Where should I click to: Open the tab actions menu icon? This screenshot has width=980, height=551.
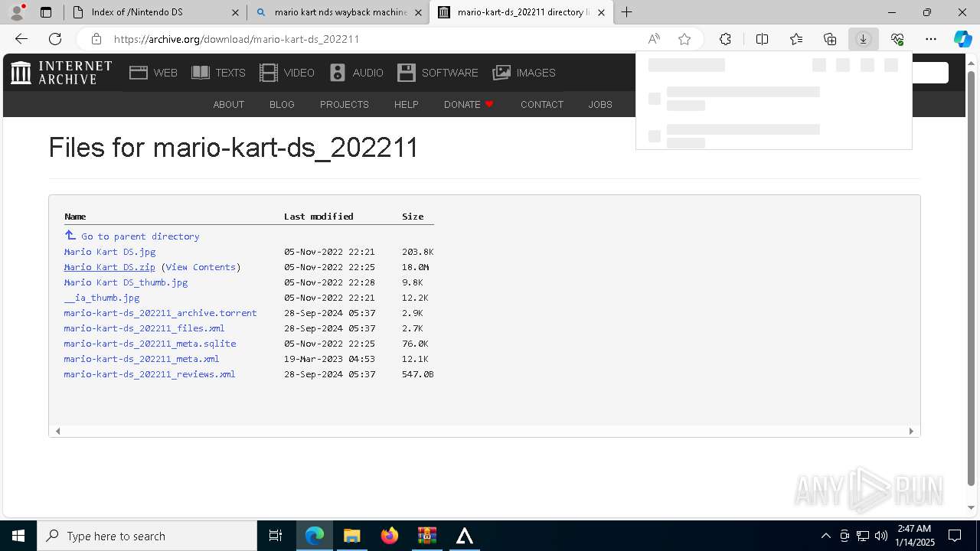(x=46, y=12)
